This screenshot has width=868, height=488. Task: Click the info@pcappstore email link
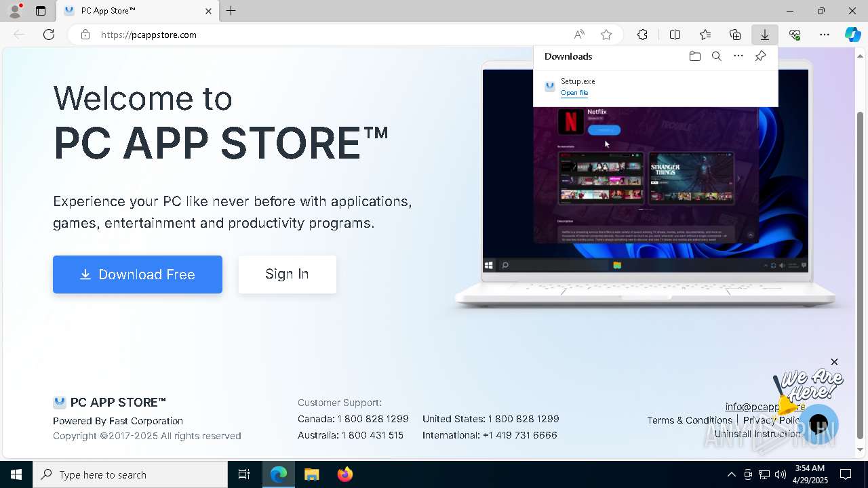(765, 407)
